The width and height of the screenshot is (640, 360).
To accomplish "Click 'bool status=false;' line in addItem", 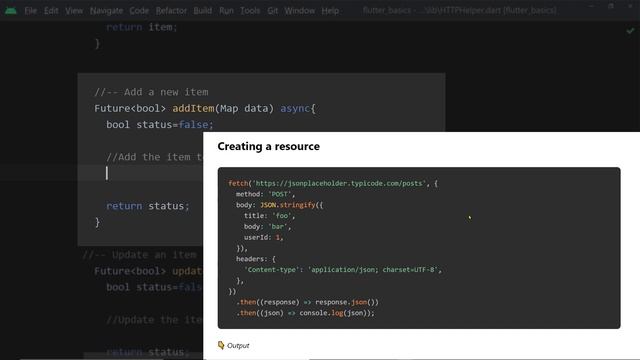I will [160, 124].
